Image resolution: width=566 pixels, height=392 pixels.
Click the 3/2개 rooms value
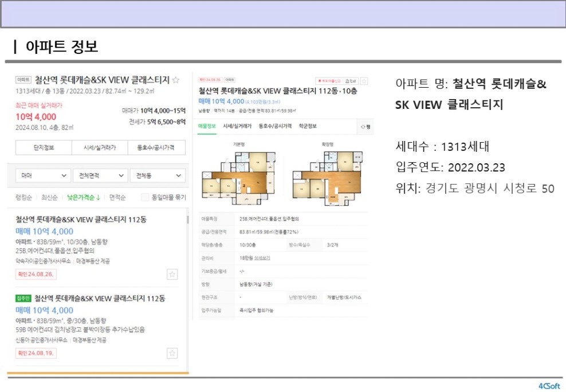pos(332,245)
